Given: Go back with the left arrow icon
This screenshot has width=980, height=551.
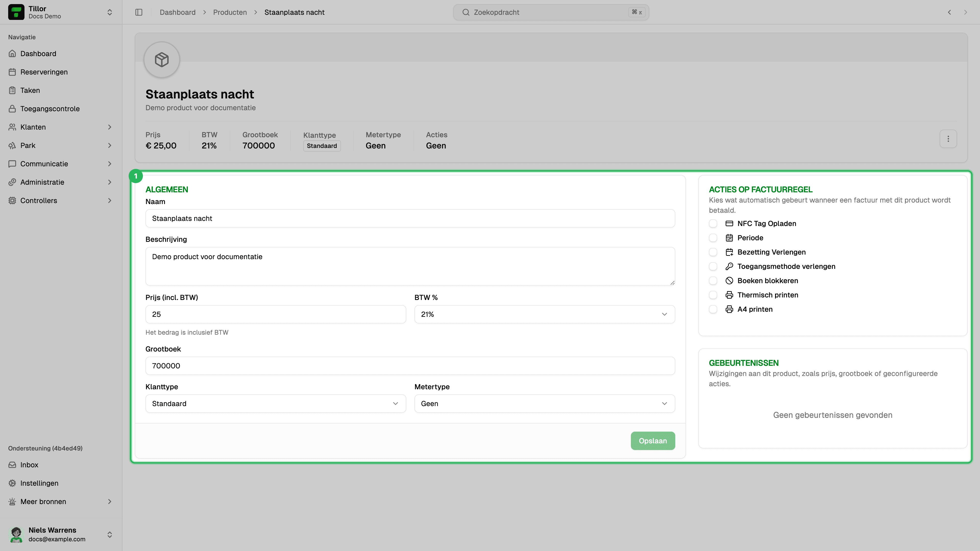Looking at the screenshot, I should [x=950, y=12].
